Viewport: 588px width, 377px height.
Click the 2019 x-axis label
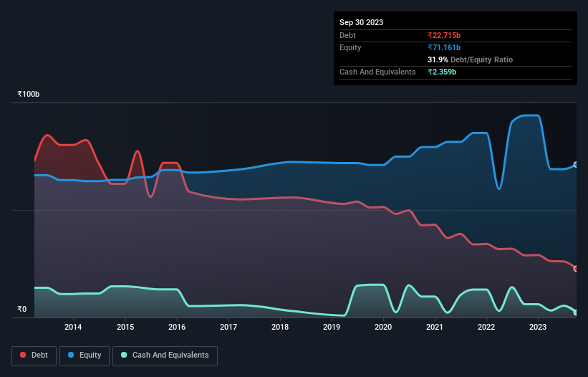pos(332,327)
